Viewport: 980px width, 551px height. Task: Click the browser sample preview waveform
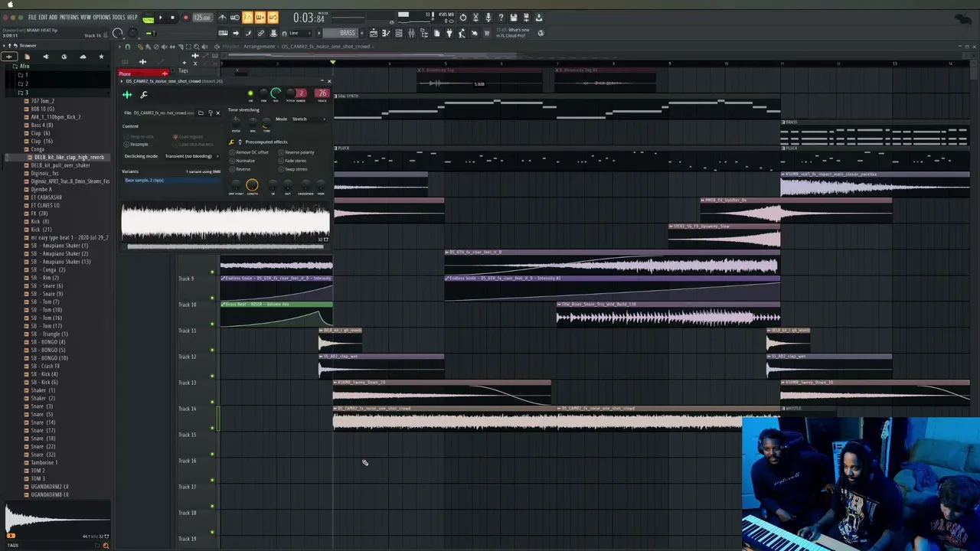coord(56,520)
